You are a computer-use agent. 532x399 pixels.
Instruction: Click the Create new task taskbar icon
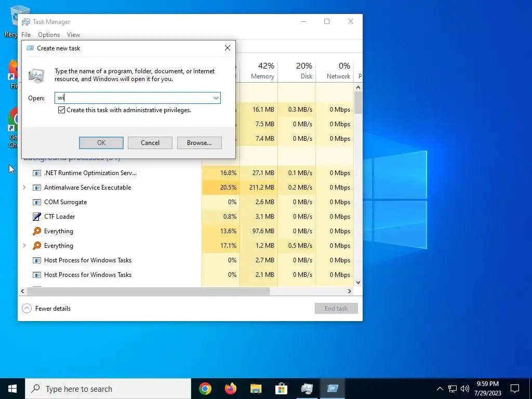click(332, 389)
